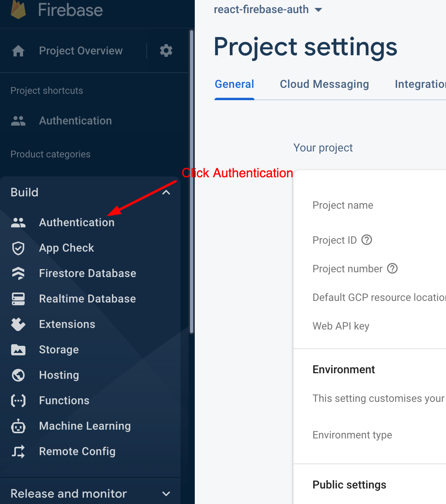The height and width of the screenshot is (504, 446).
Task: Click people icon beside shortcut Authentication
Action: pos(18,121)
